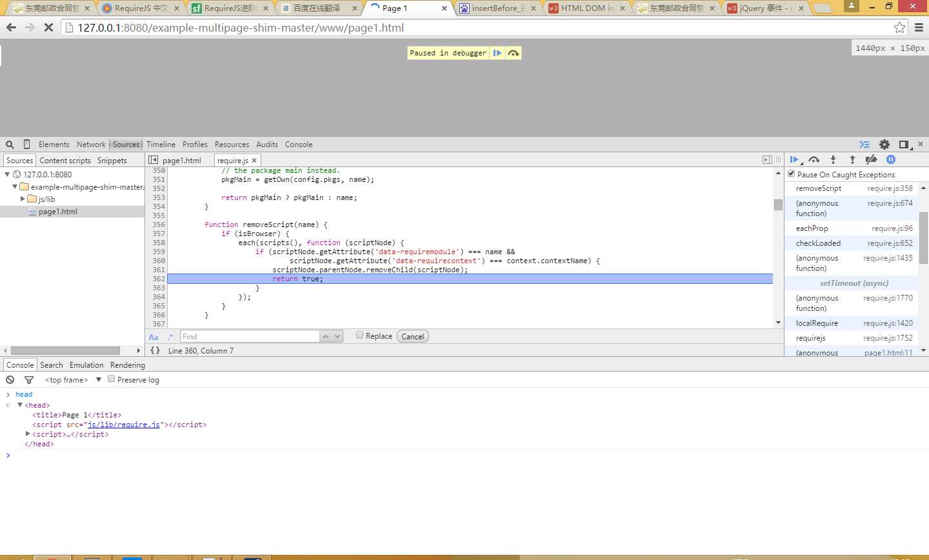Change DevTools dock side icon
Viewport: 929px width, 560px height.
click(904, 145)
